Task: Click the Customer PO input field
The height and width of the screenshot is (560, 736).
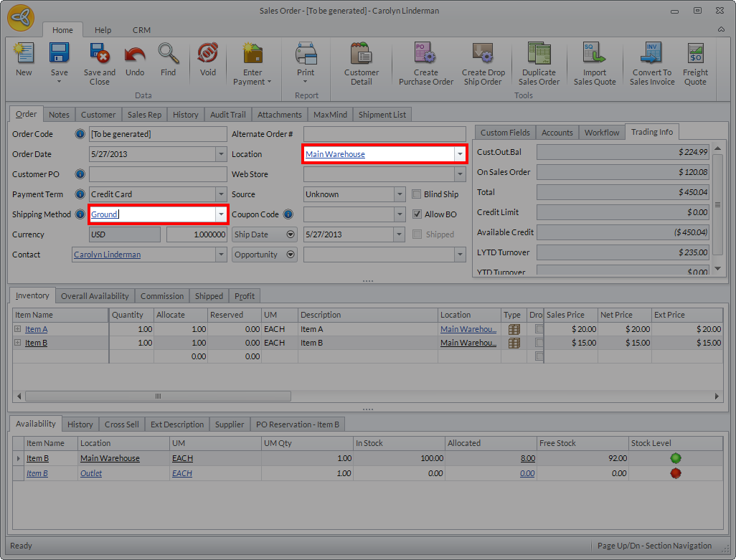Action: (x=157, y=174)
